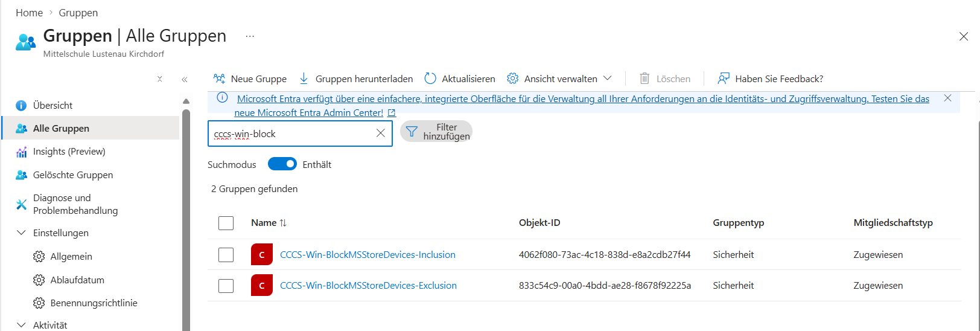Click the sidebar search clear X icon
Viewport: 980px width, 331px height.
pos(160,79)
